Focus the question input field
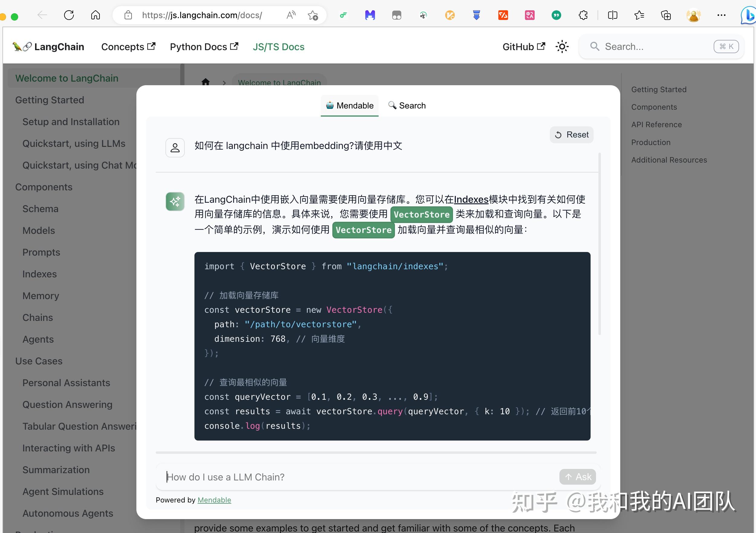 [359, 477]
